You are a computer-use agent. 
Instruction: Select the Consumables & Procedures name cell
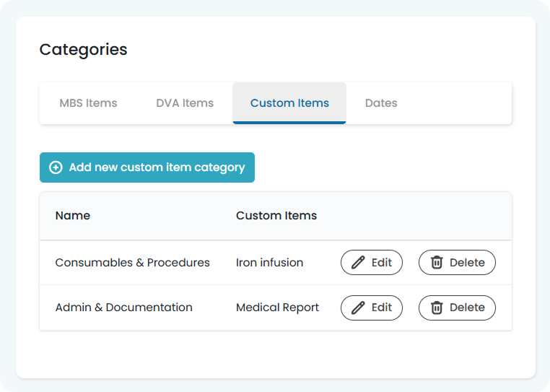(x=133, y=263)
